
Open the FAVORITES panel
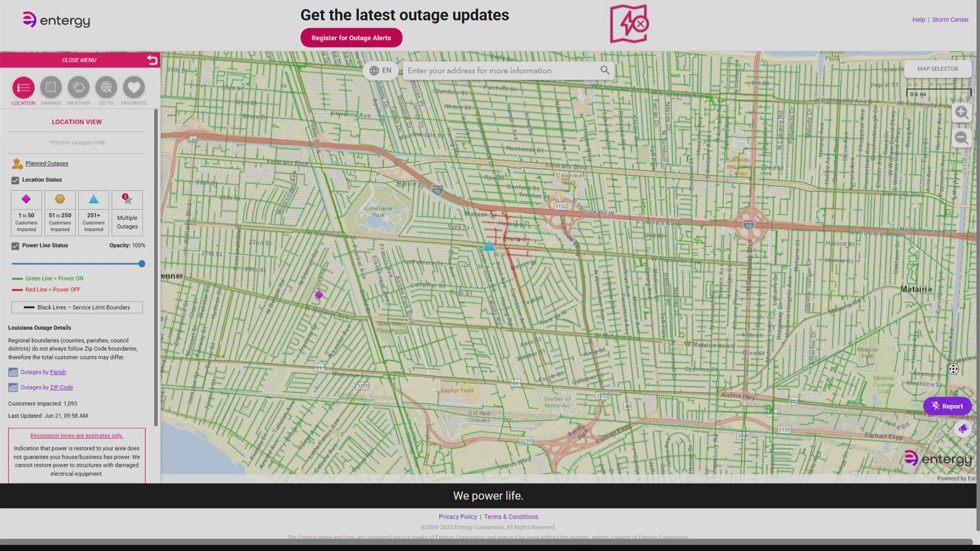(133, 88)
